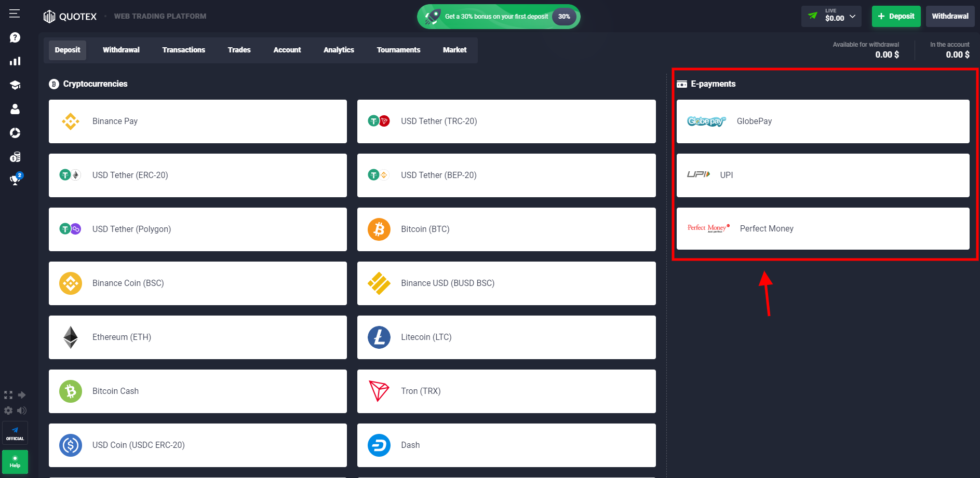Open the user profile icon in sidebar
The height and width of the screenshot is (478, 980).
click(x=15, y=109)
